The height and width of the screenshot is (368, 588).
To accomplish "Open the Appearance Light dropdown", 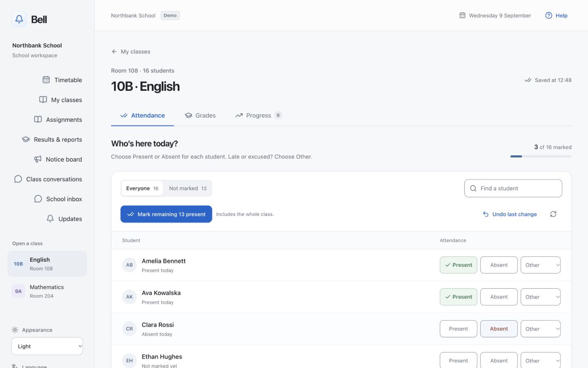I will tap(47, 346).
